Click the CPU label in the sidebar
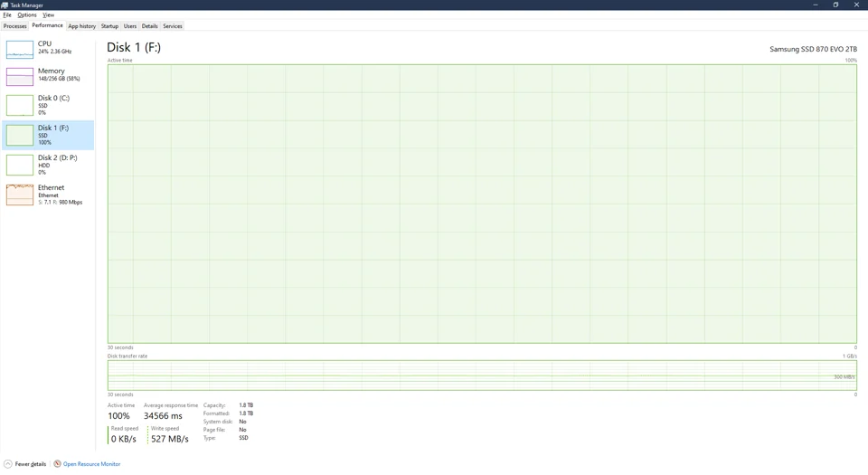868x475 pixels. pos(45,43)
